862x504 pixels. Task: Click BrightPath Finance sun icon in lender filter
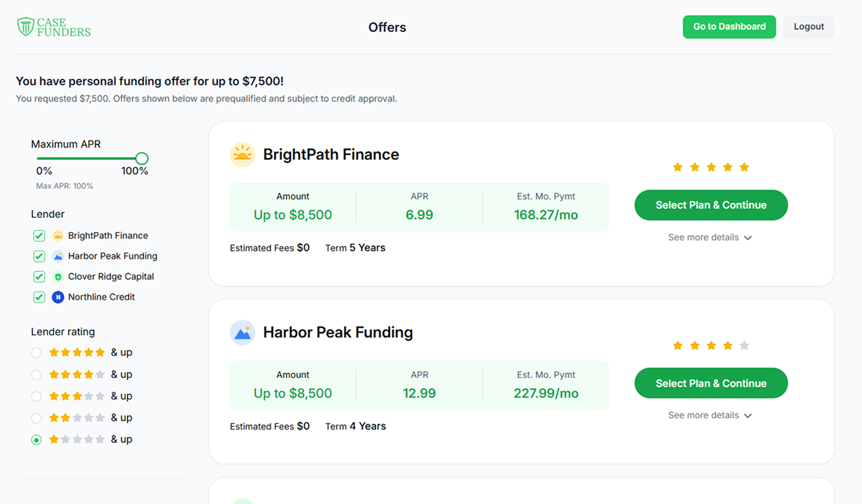pos(58,236)
